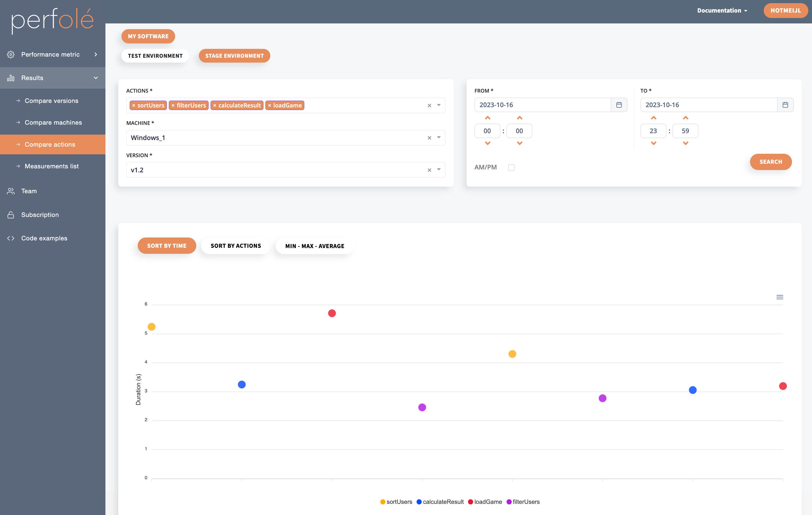812x515 pixels.
Task: Click the TO minute field showing 59
Action: pos(685,131)
